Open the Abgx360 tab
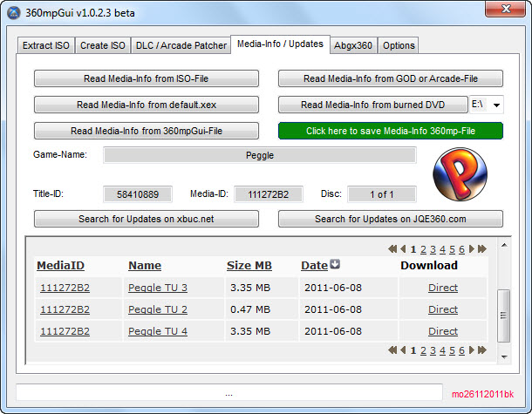532x414 pixels. [x=353, y=45]
